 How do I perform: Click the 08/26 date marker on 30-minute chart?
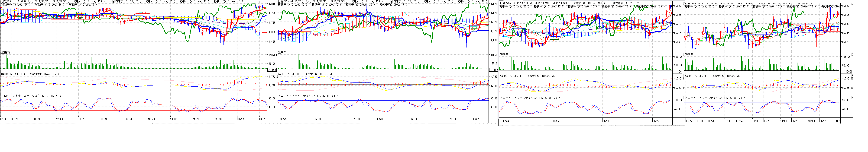click(x=606, y=121)
